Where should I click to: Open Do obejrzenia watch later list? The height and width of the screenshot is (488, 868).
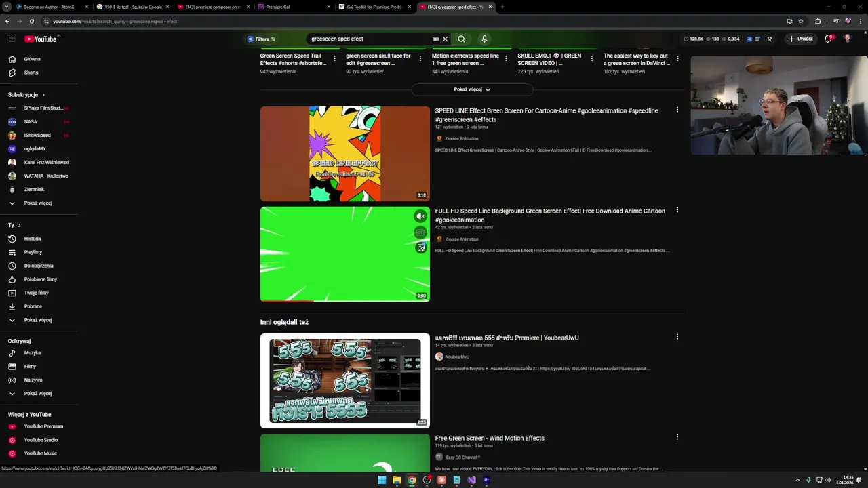[x=39, y=266]
